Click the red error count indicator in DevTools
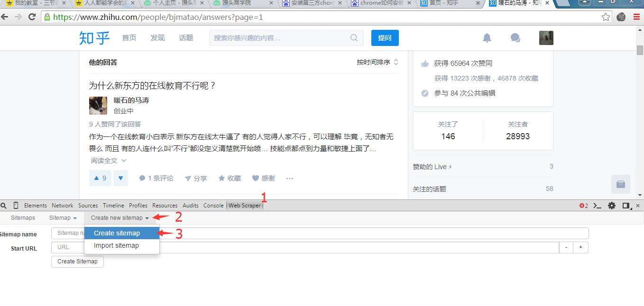This screenshot has height=306, width=644. point(584,206)
